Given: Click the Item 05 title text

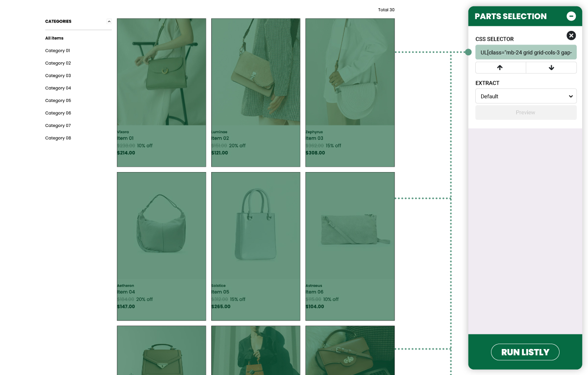Looking at the screenshot, I should click(220, 292).
